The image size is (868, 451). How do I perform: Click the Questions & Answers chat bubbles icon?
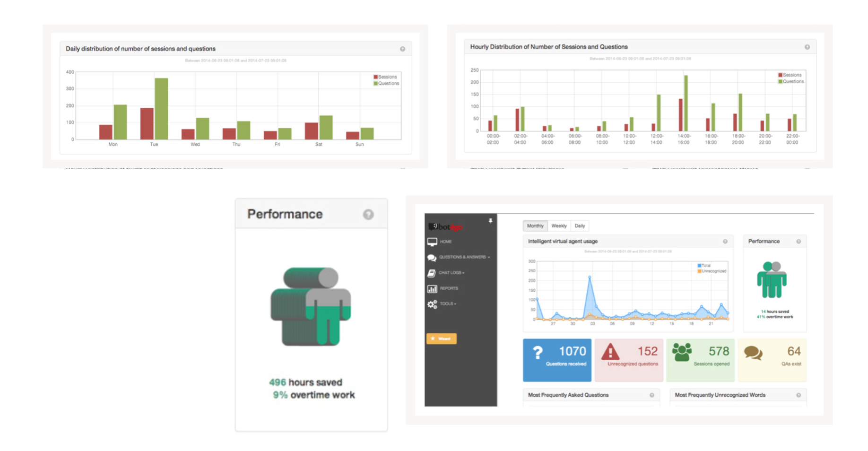[x=432, y=258]
